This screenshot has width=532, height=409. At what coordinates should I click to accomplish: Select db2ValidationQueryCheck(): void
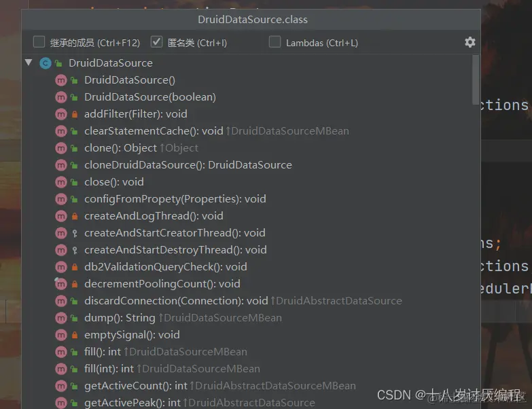[x=166, y=266]
